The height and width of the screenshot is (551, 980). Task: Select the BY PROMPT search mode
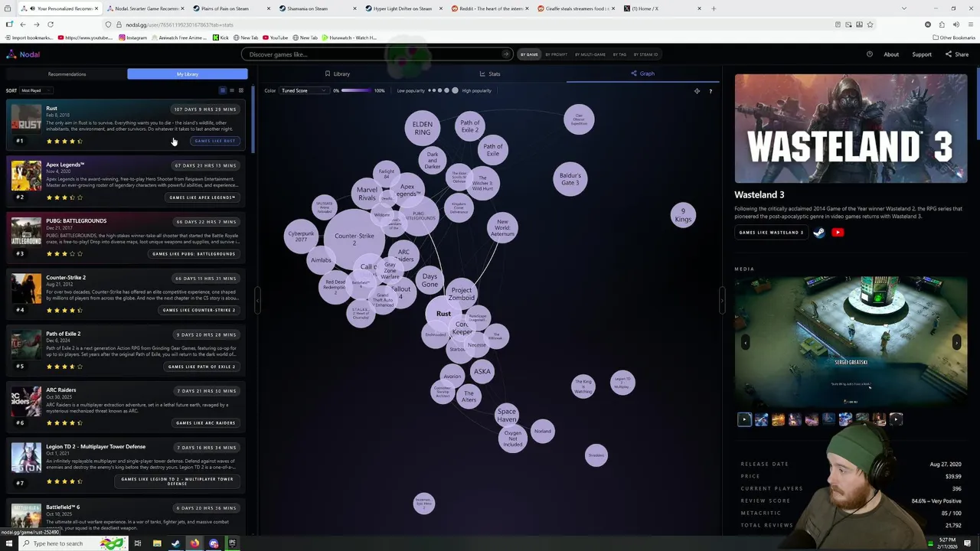click(x=557, y=54)
